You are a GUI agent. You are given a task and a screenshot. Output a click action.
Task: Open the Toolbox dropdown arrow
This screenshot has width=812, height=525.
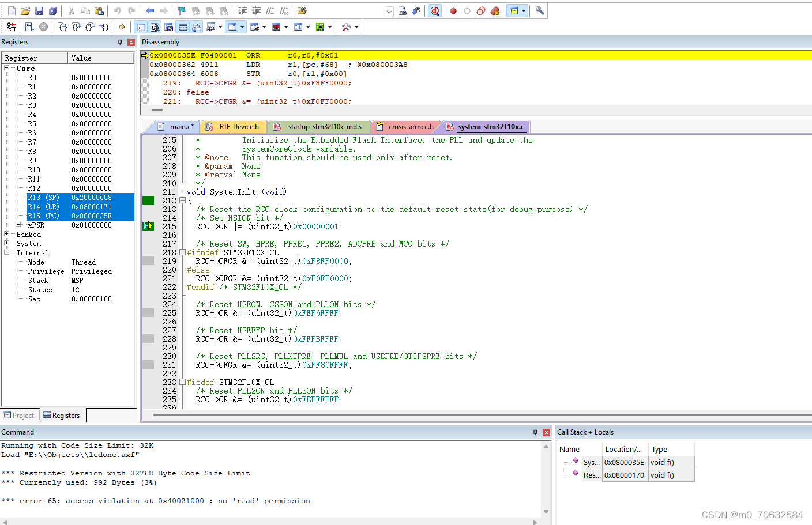click(356, 27)
